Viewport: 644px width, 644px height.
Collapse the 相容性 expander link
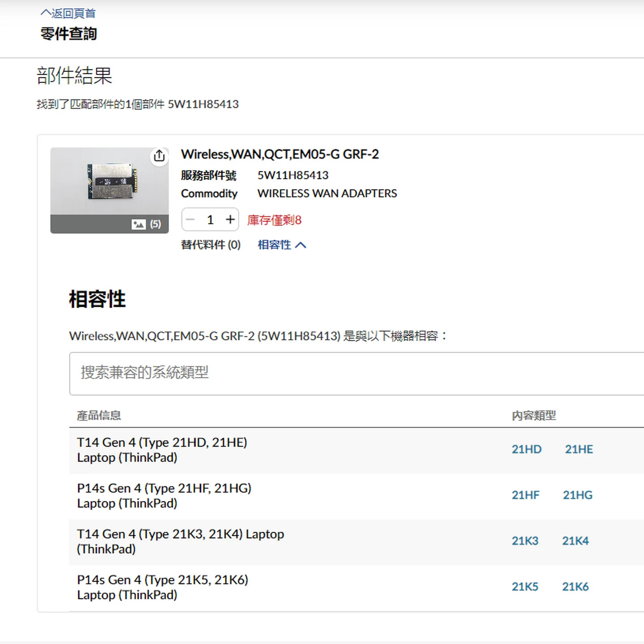pos(282,245)
